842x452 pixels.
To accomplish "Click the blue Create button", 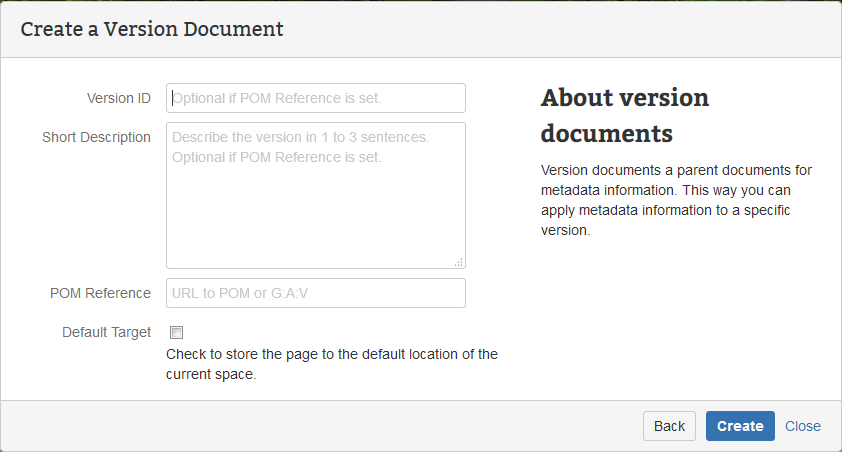I will [x=740, y=426].
